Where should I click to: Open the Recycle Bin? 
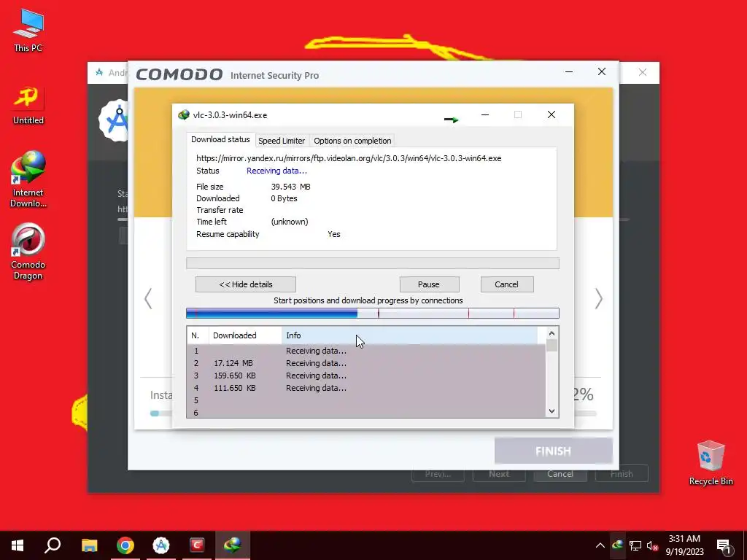tap(711, 463)
